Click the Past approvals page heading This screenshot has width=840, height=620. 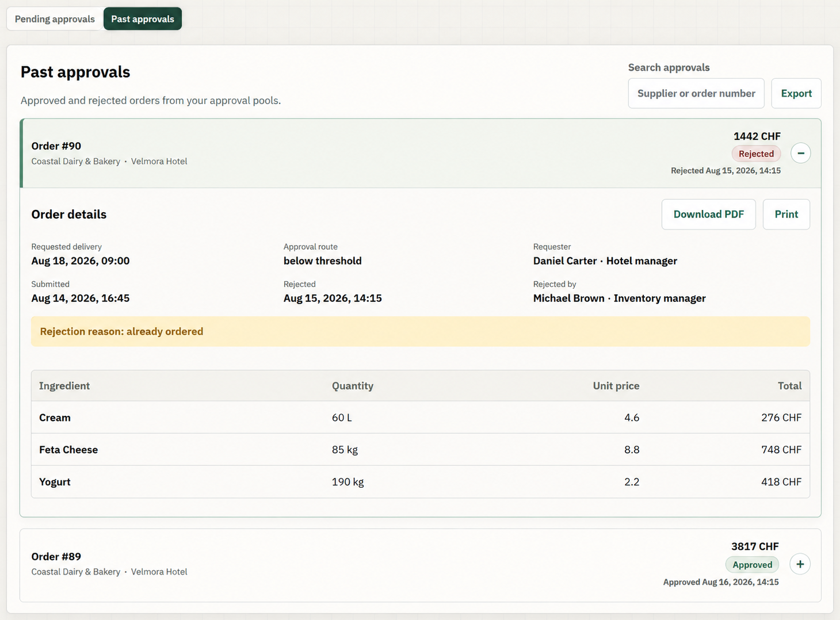point(75,72)
